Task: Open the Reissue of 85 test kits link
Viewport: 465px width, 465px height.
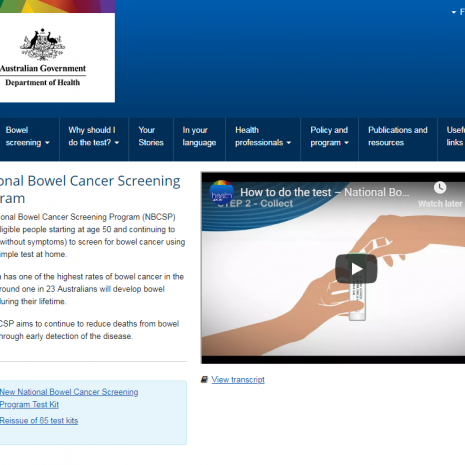Action: click(39, 420)
